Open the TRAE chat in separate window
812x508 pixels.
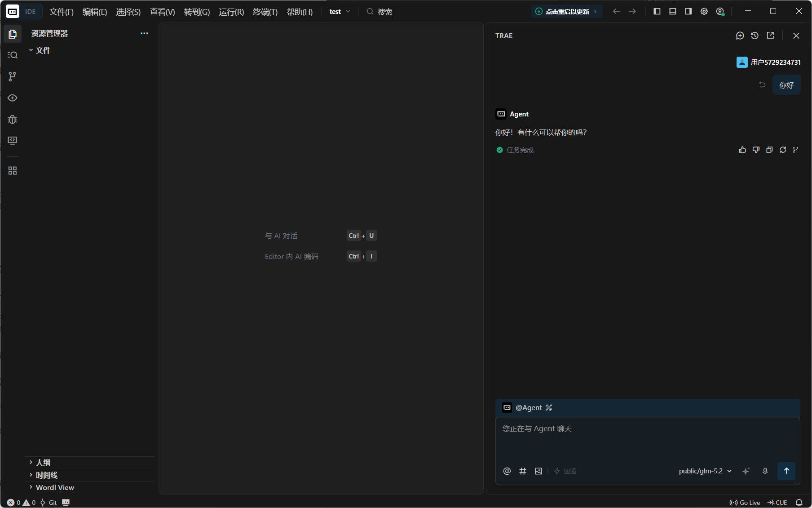pyautogui.click(x=771, y=36)
